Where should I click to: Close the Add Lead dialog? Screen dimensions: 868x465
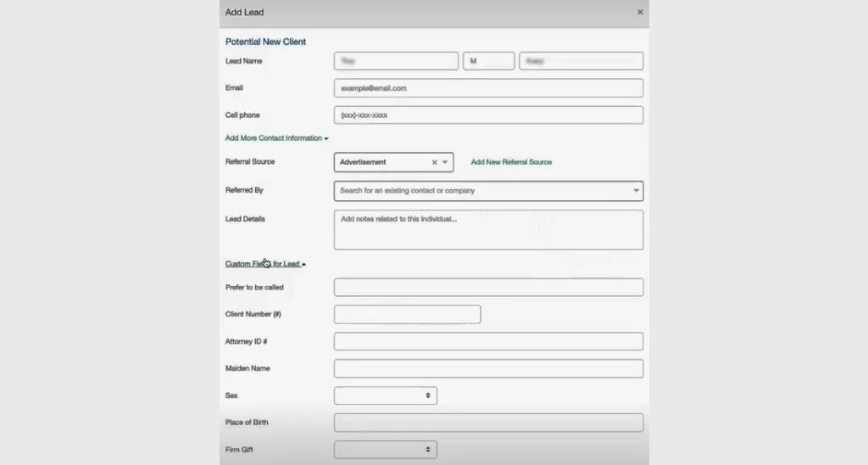(x=640, y=12)
